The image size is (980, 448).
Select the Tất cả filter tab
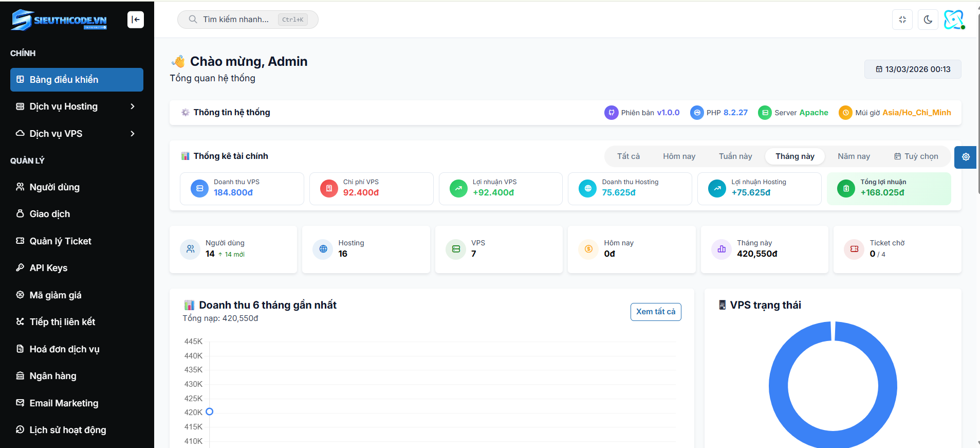pos(628,156)
